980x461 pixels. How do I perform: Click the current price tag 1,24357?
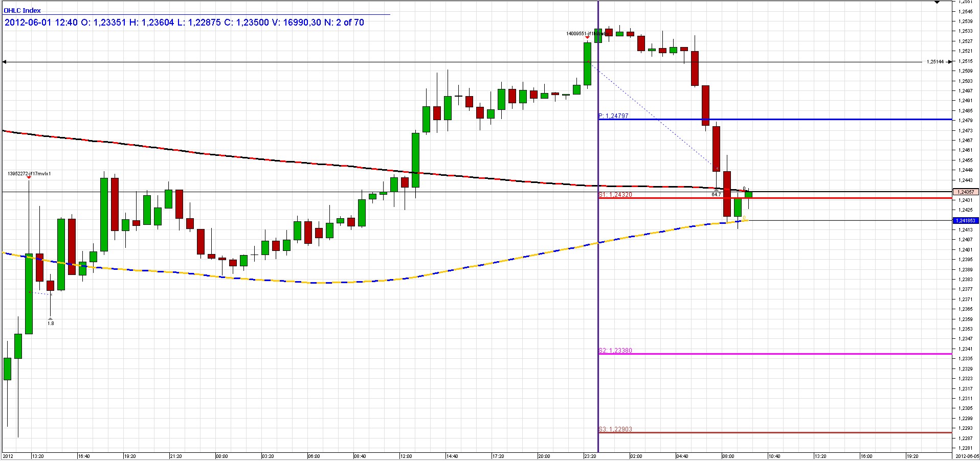pyautogui.click(x=965, y=192)
